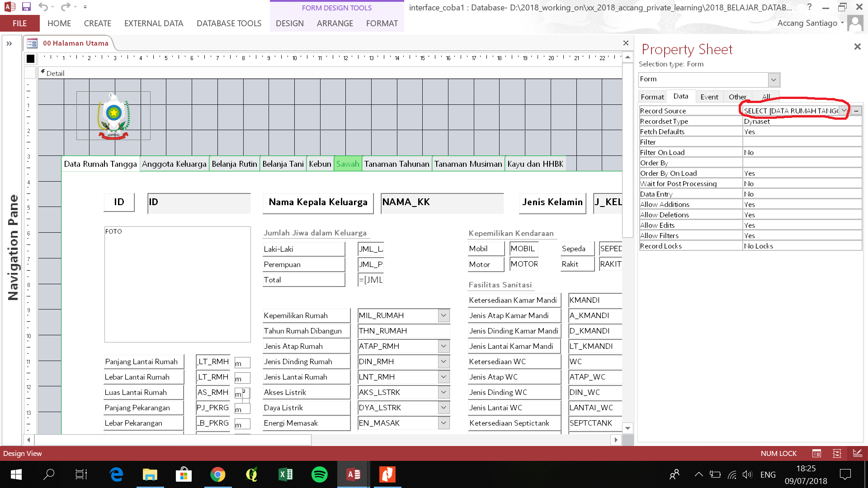
Task: Select the THN_RUMAH text box
Action: point(404,331)
